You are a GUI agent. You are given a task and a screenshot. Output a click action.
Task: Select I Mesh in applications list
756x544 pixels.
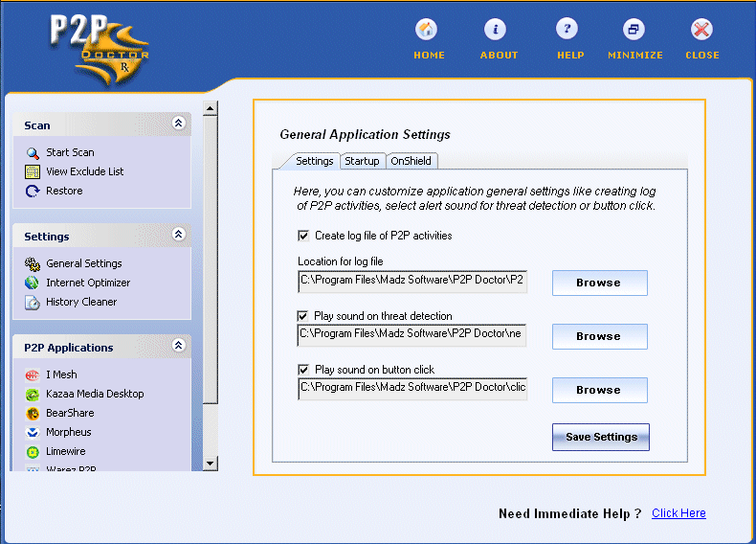(x=61, y=374)
